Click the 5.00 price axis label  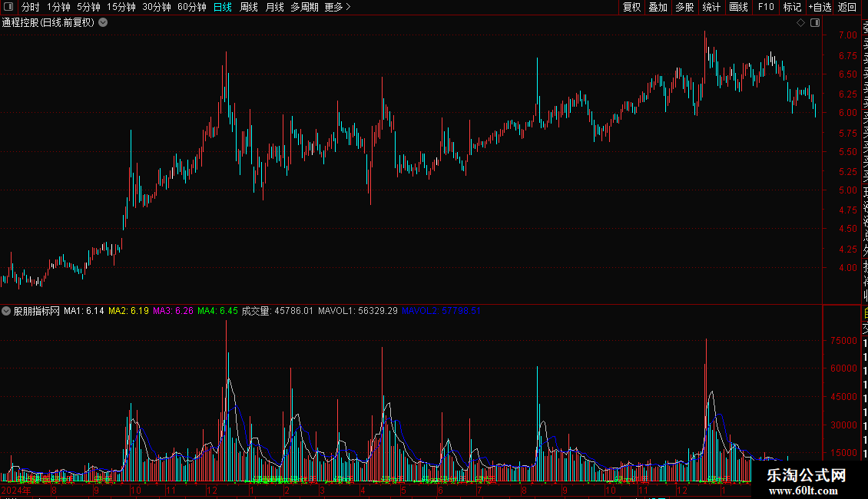tap(847, 190)
